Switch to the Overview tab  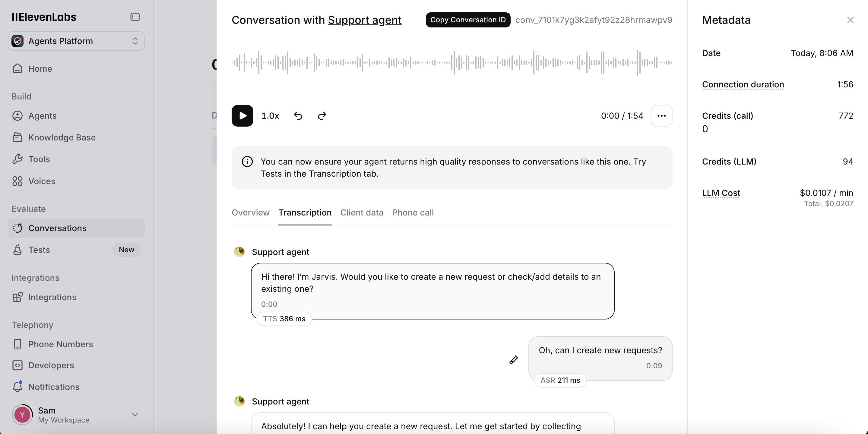point(250,212)
